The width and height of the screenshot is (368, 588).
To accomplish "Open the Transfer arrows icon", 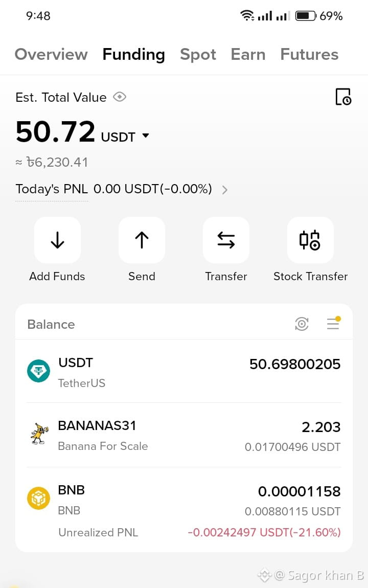I will click(x=226, y=240).
